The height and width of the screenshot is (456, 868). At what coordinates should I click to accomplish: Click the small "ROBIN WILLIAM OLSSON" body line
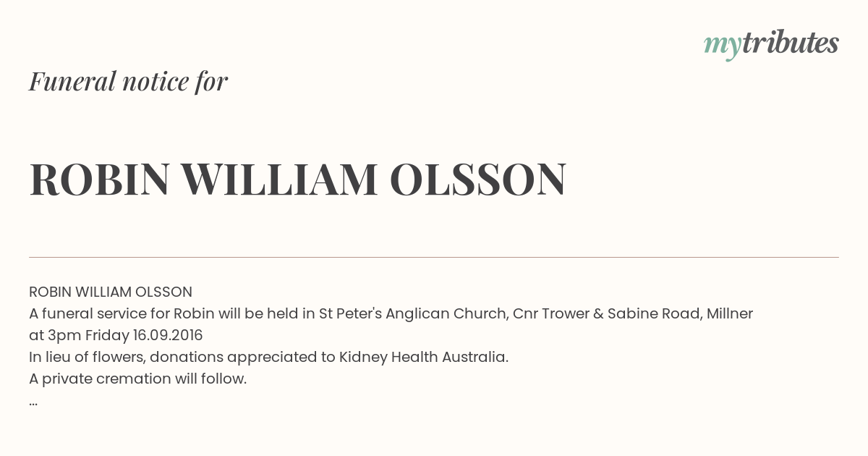click(111, 292)
